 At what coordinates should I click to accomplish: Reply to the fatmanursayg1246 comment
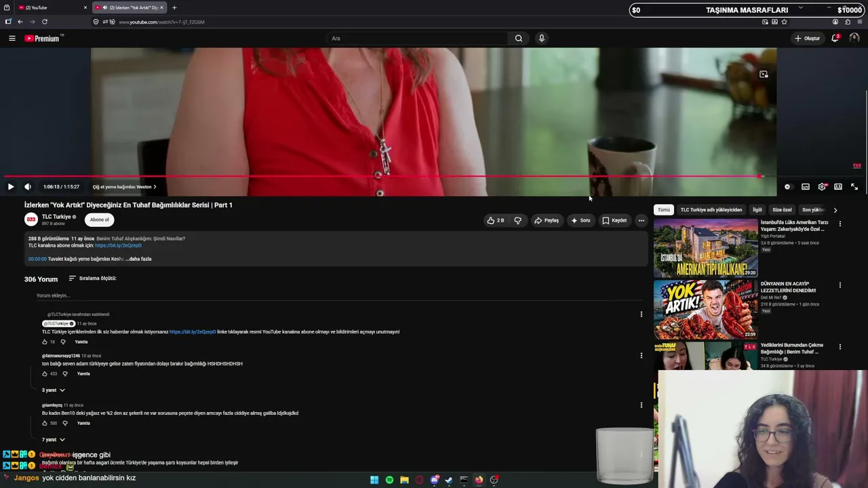click(83, 373)
